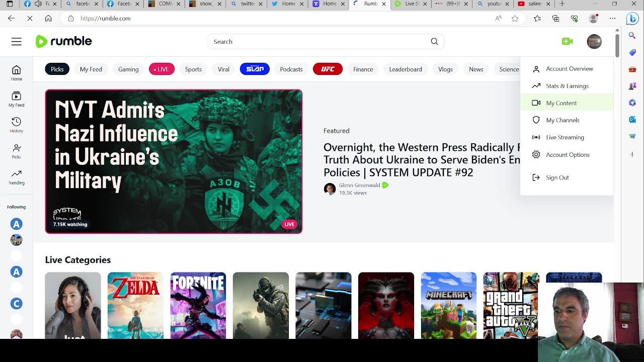The image size is (644, 362).
Task: Stop page loading in browser
Action: 30,19
